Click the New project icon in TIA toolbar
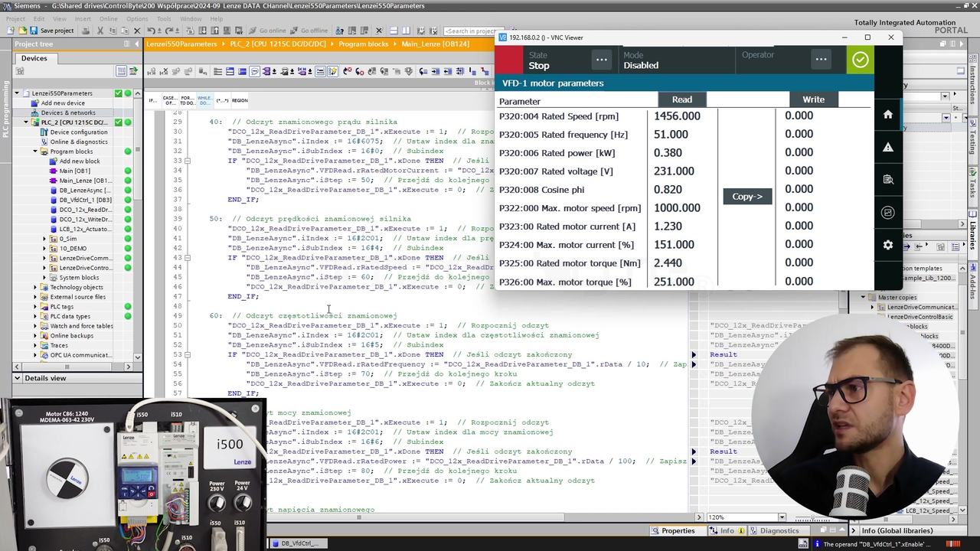 [11, 31]
